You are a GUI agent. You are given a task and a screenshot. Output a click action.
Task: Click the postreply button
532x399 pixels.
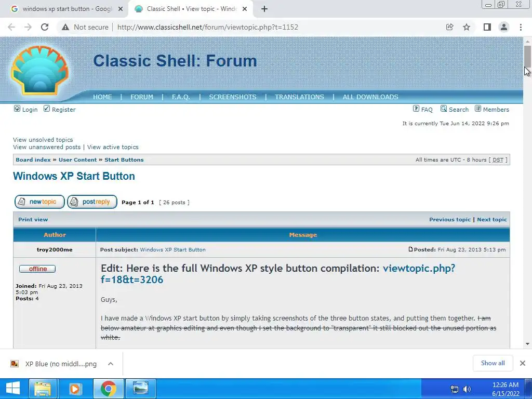(x=92, y=202)
